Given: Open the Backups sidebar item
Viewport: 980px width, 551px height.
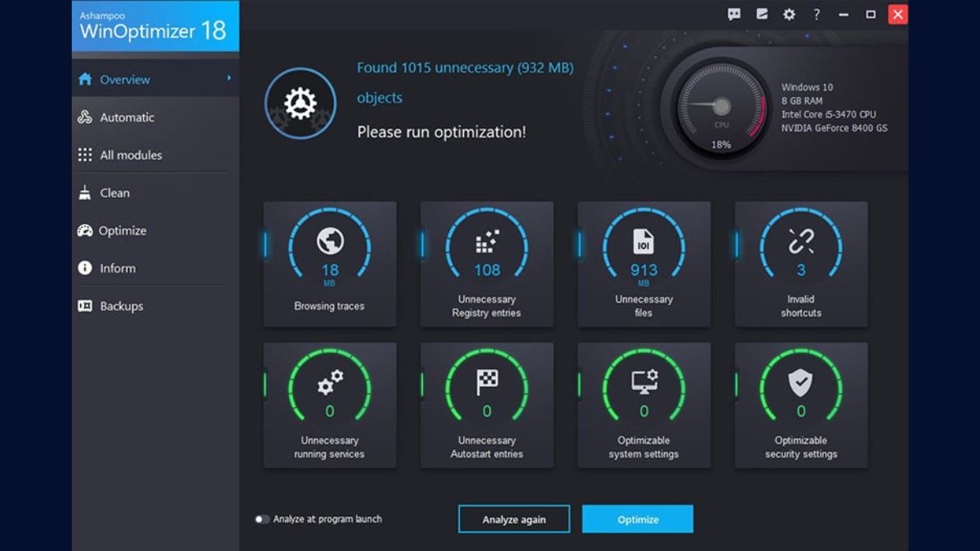Looking at the screenshot, I should point(121,306).
